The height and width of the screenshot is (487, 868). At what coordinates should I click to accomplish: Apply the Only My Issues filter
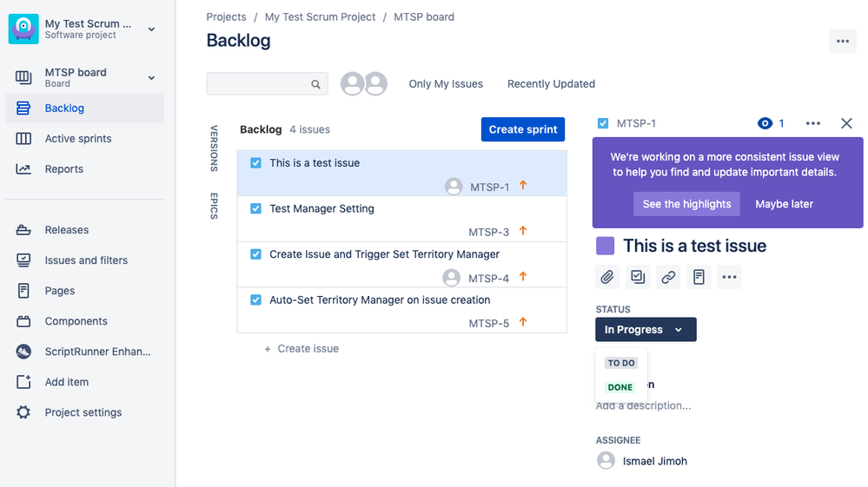coord(446,84)
